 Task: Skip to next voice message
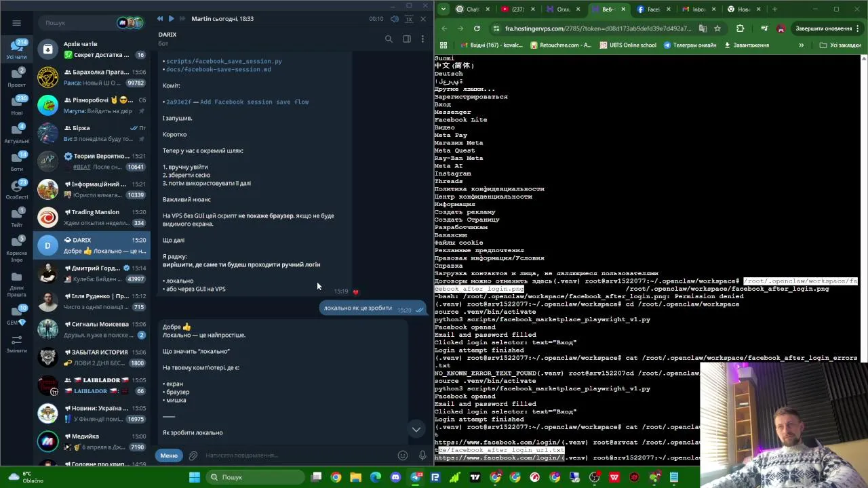182,19
